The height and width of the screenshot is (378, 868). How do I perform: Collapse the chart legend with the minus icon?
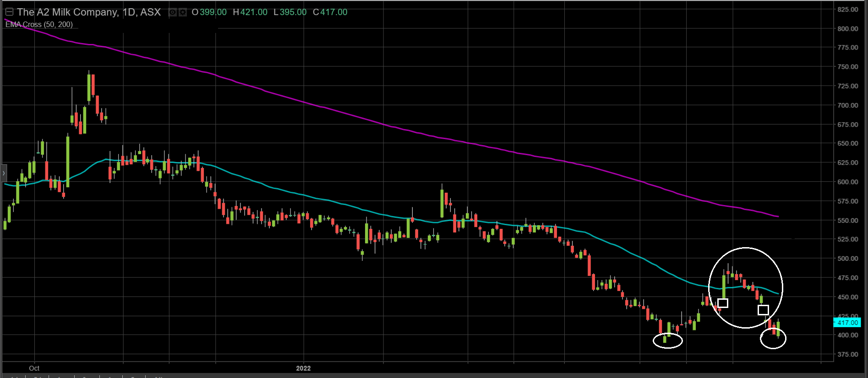pos(9,12)
